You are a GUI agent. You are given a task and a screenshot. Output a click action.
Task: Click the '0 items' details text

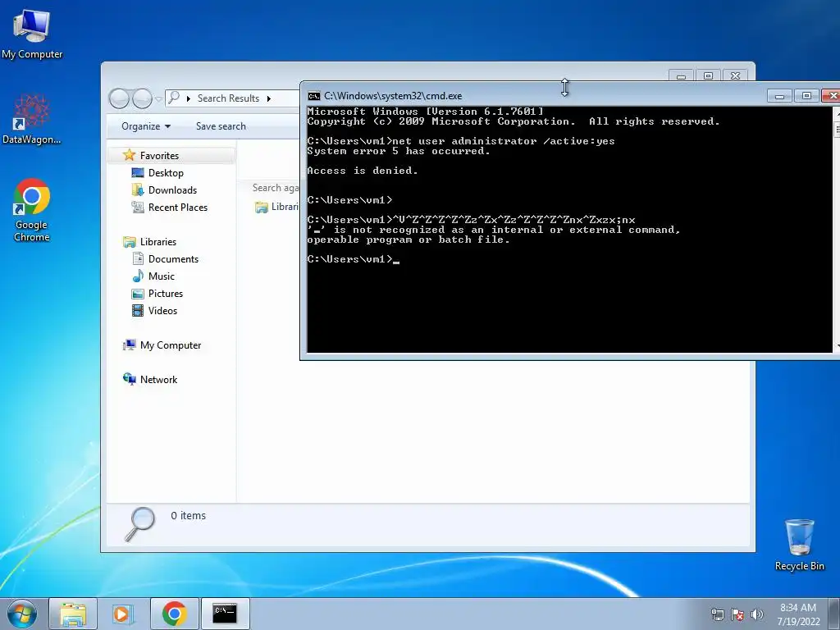(188, 516)
